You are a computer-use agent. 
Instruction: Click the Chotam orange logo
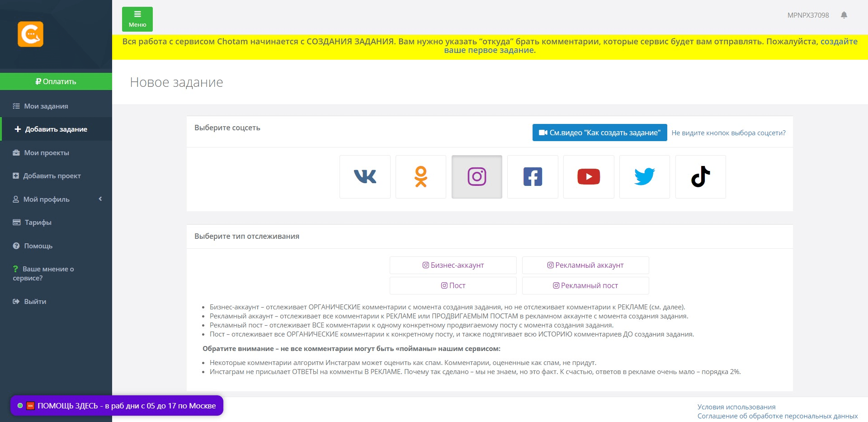tap(30, 34)
